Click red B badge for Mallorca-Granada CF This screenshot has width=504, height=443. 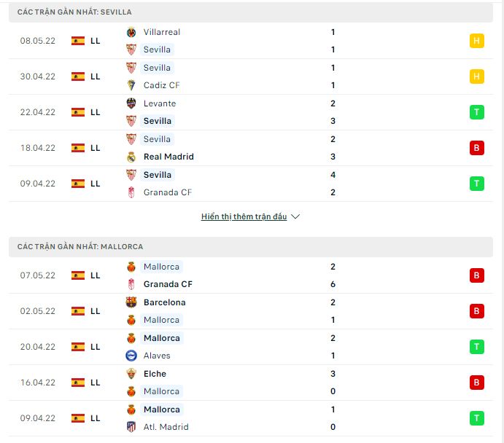[x=477, y=275]
